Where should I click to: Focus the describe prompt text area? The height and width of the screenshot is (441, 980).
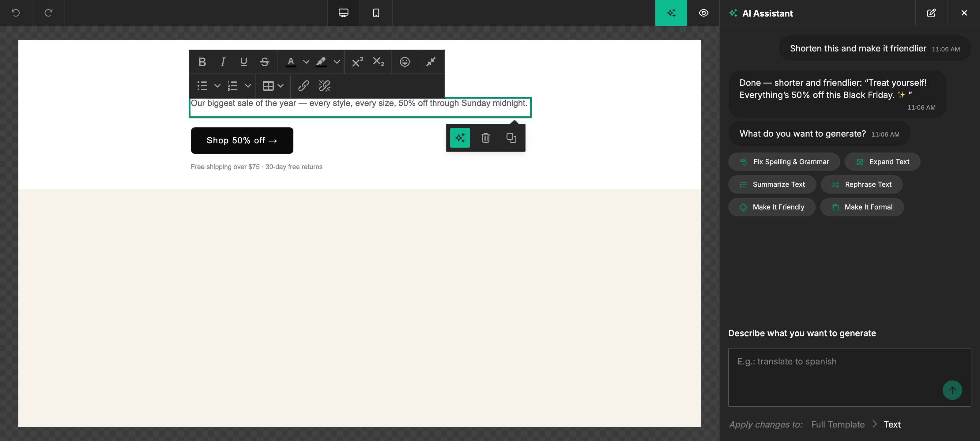(x=849, y=377)
